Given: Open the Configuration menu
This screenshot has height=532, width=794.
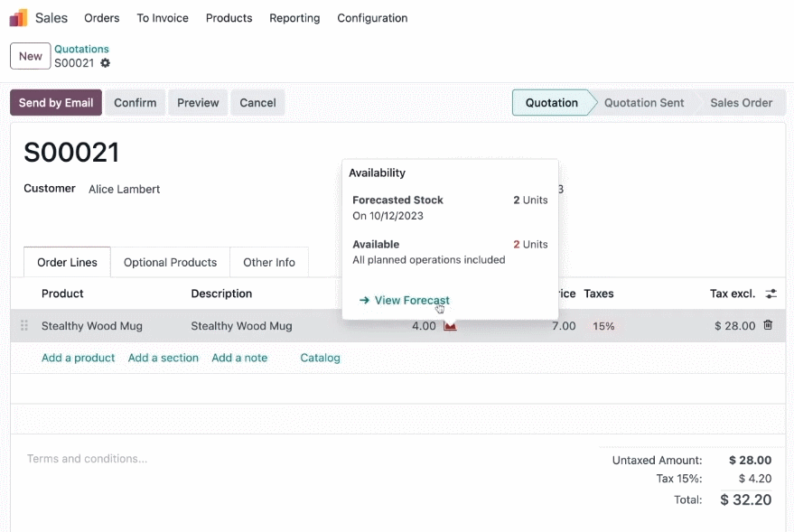Looking at the screenshot, I should [x=372, y=18].
